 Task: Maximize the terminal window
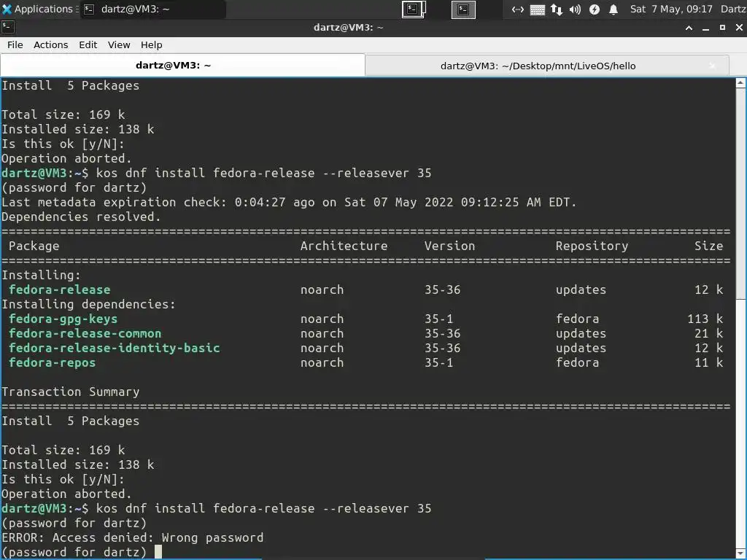[722, 28]
